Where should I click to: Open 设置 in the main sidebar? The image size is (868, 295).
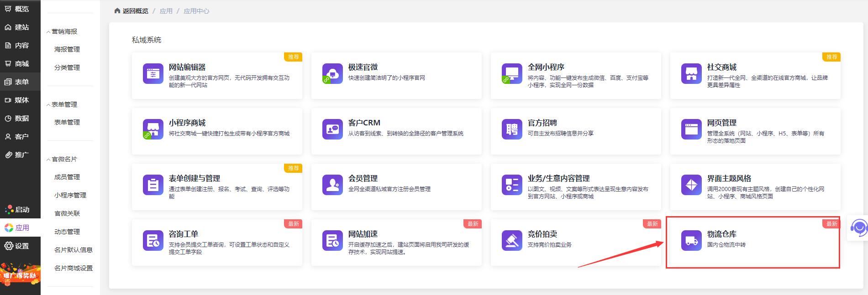tap(20, 246)
